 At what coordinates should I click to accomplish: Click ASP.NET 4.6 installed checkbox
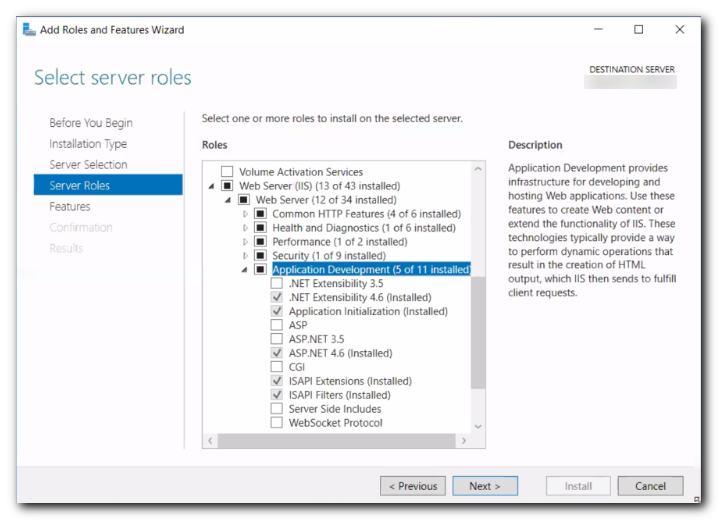(x=277, y=353)
